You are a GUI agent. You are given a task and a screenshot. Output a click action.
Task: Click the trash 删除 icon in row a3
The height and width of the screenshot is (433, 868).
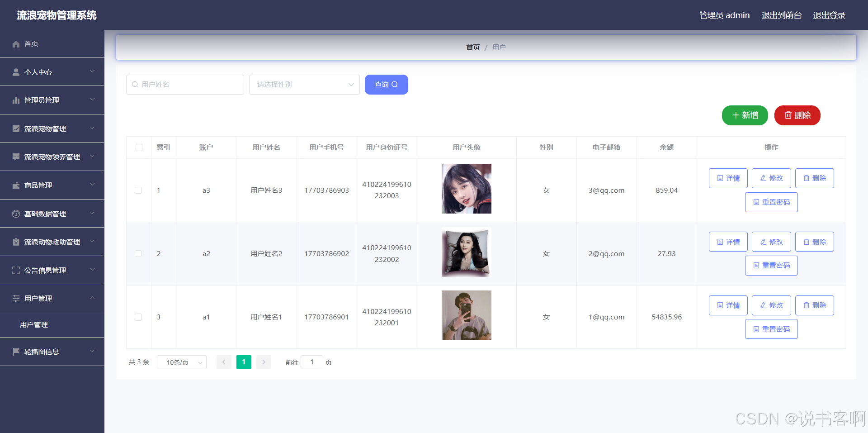806,178
